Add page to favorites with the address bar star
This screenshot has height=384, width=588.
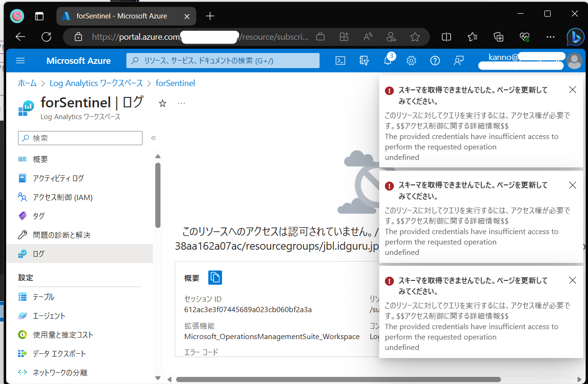pyautogui.click(x=415, y=37)
